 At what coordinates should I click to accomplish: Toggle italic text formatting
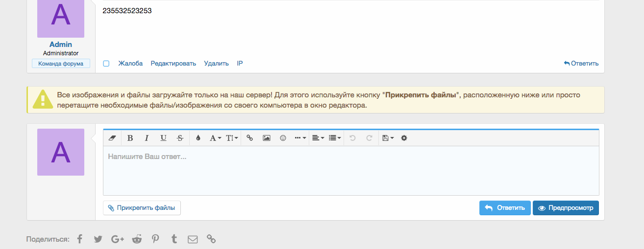(146, 138)
